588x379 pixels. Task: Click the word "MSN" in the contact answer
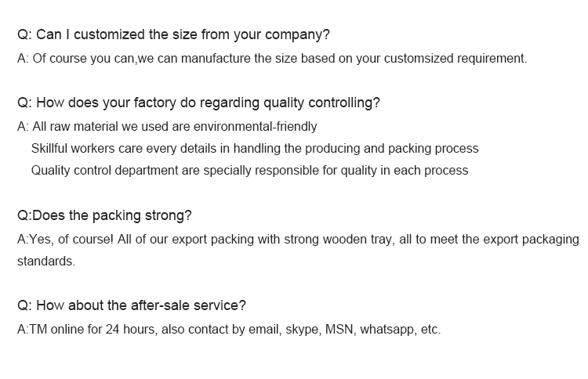click(341, 330)
